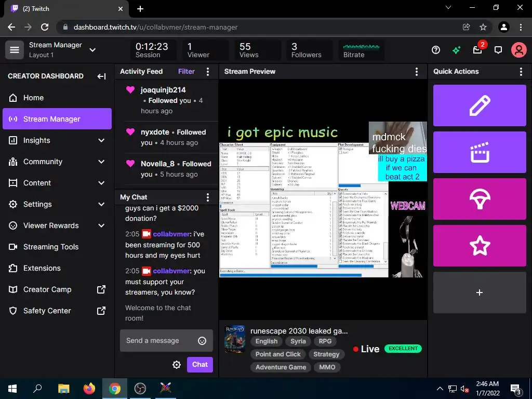Click the Filter link in Activity Feed
The image size is (532, 399).
187,71
